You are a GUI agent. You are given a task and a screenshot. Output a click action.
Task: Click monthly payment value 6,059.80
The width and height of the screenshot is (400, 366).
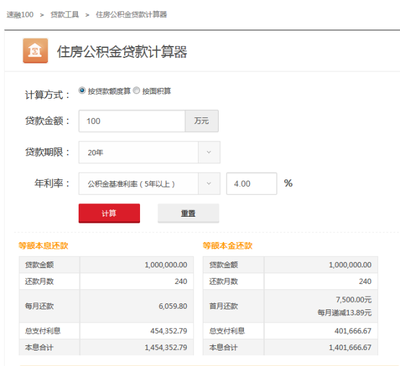pos(173,306)
